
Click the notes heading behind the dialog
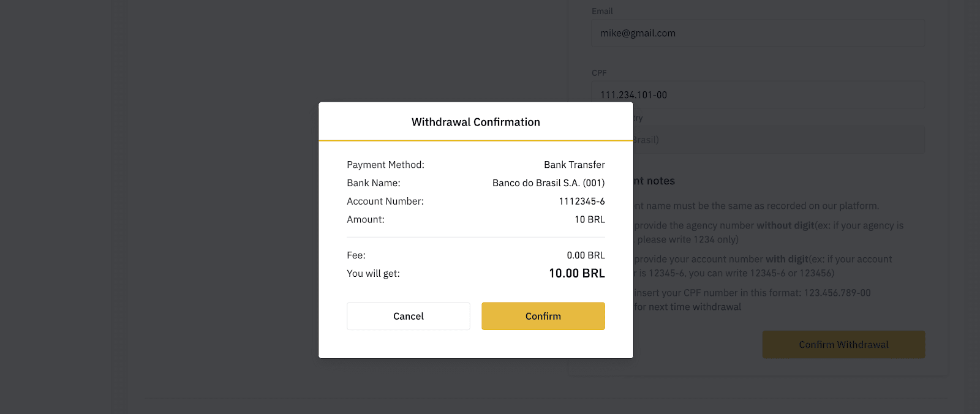[x=654, y=181]
